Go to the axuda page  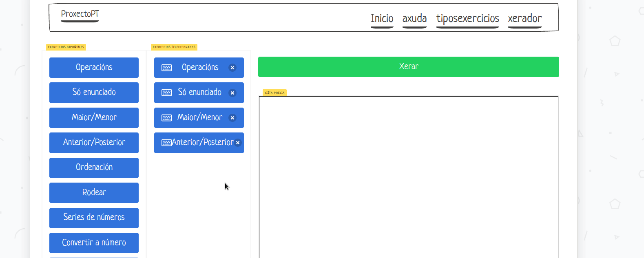click(x=414, y=18)
